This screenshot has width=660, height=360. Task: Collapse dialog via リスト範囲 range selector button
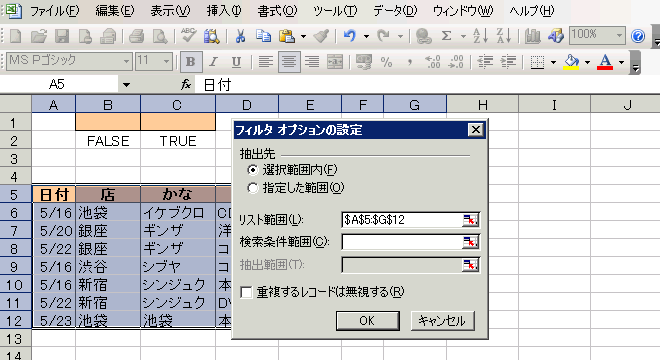click(x=470, y=220)
